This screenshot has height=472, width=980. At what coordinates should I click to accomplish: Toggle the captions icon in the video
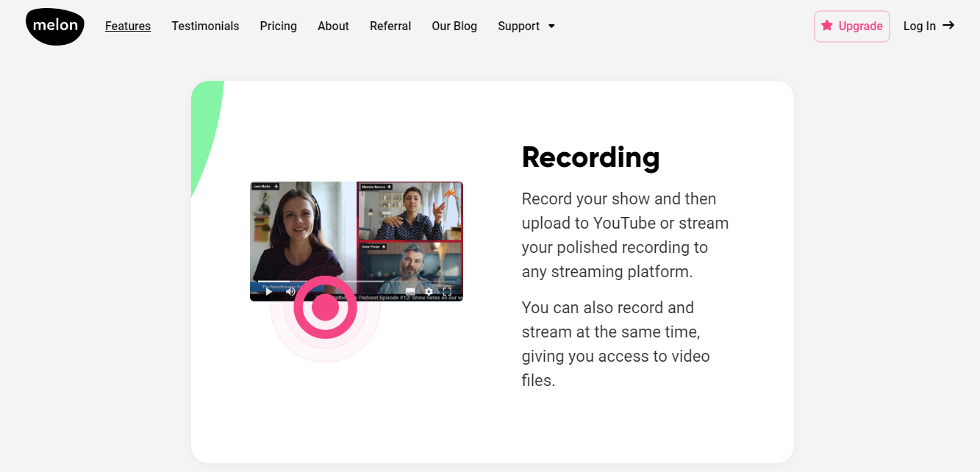410,292
